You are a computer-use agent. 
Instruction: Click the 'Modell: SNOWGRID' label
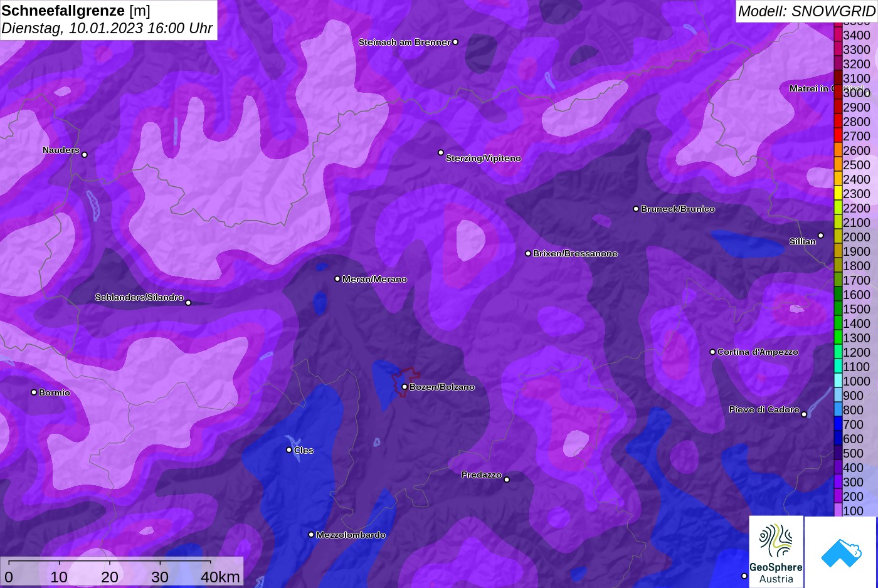click(x=807, y=11)
